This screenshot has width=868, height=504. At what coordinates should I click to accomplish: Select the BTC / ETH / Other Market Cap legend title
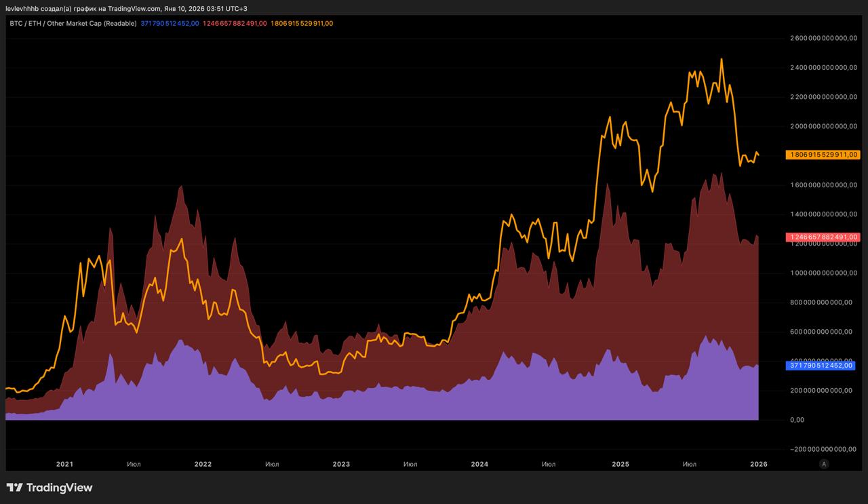click(x=73, y=23)
